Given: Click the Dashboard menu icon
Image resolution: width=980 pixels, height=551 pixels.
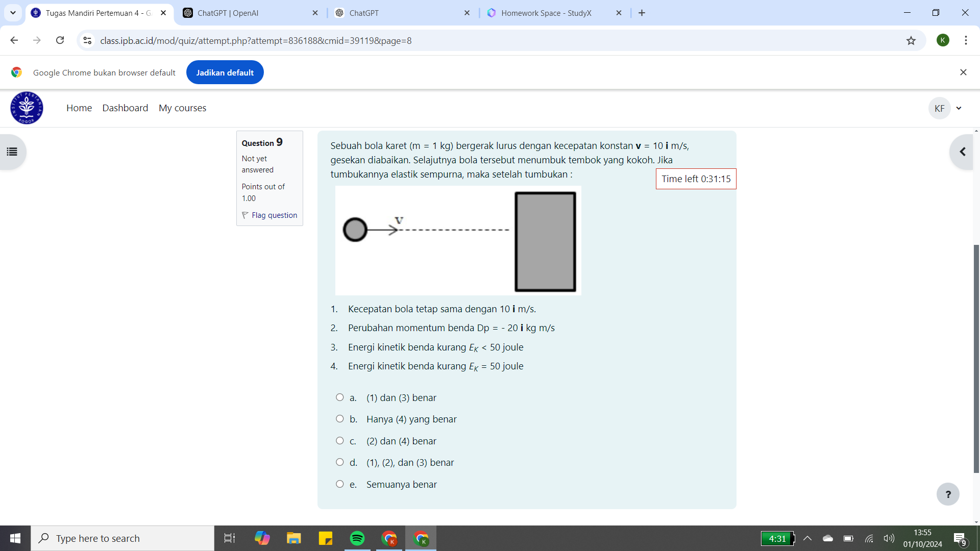Looking at the screenshot, I should (x=124, y=108).
